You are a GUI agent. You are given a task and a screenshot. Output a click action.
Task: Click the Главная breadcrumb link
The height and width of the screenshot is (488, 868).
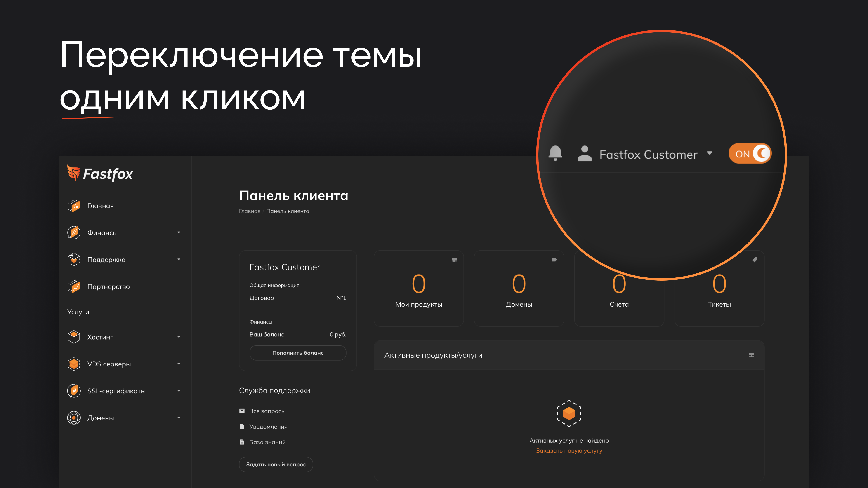click(249, 211)
